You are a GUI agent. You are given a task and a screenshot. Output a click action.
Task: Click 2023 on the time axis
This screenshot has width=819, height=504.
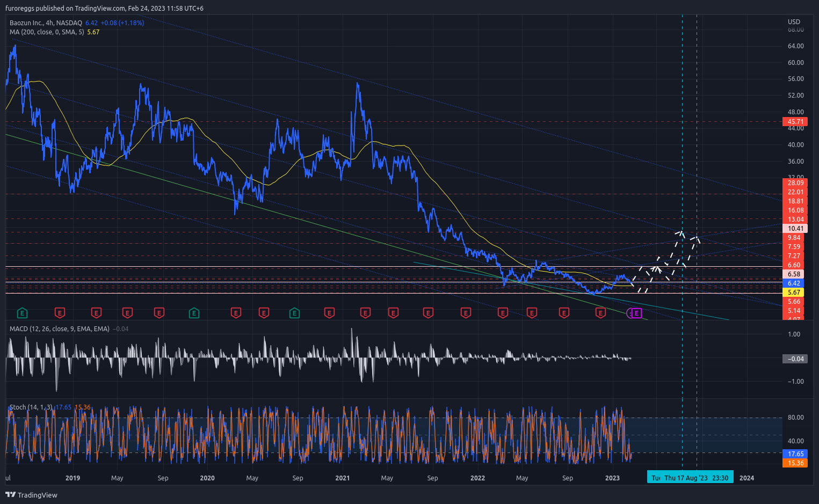click(612, 478)
